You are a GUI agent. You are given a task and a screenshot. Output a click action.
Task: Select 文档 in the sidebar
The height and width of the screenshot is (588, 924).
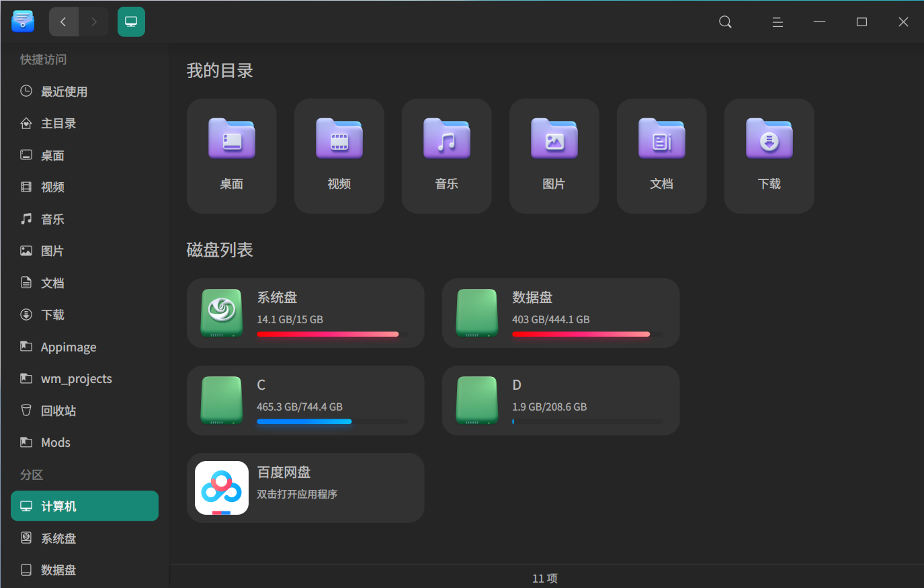pos(85,283)
